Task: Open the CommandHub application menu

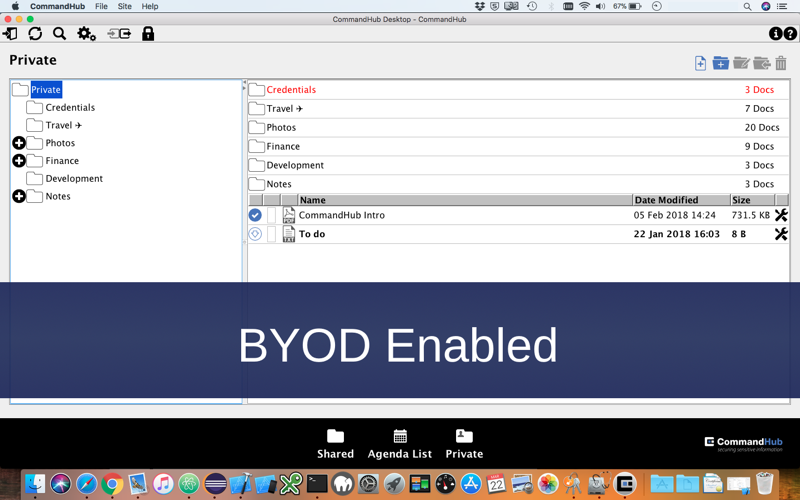Action: pos(57,6)
